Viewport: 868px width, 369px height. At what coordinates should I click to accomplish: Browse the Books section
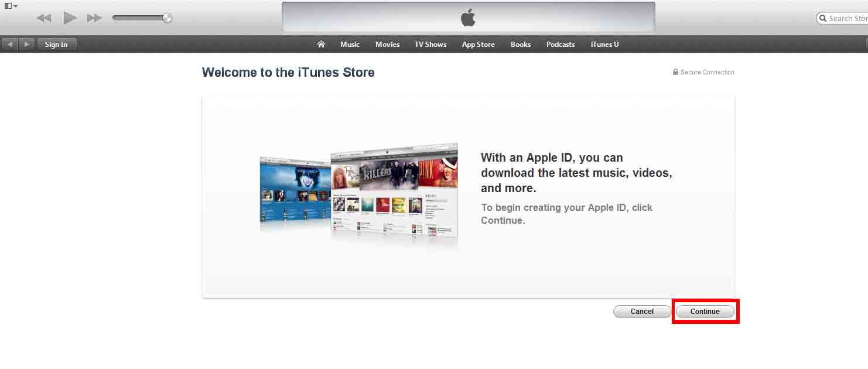coord(520,45)
